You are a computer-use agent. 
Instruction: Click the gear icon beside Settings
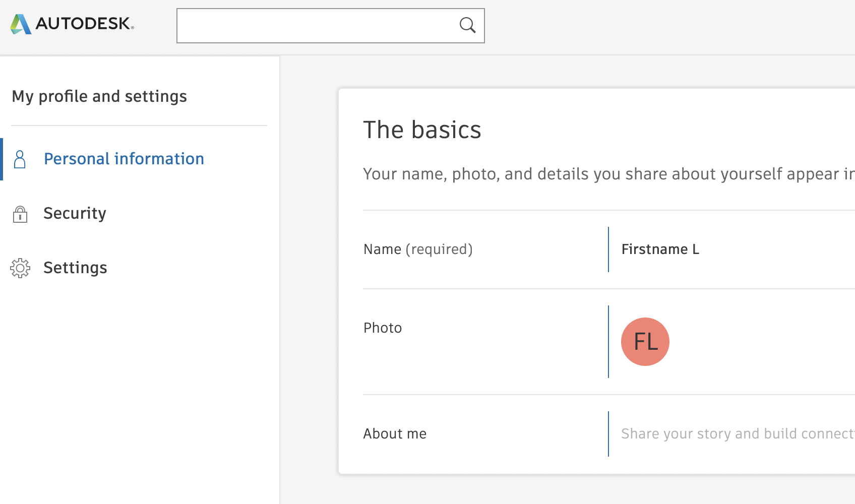click(x=20, y=268)
